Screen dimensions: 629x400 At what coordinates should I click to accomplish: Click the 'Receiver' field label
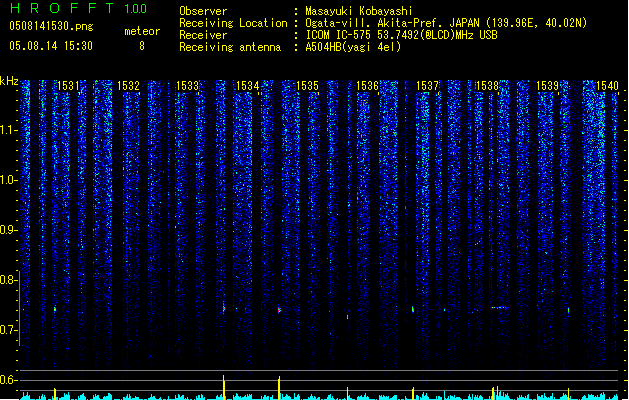[203, 35]
